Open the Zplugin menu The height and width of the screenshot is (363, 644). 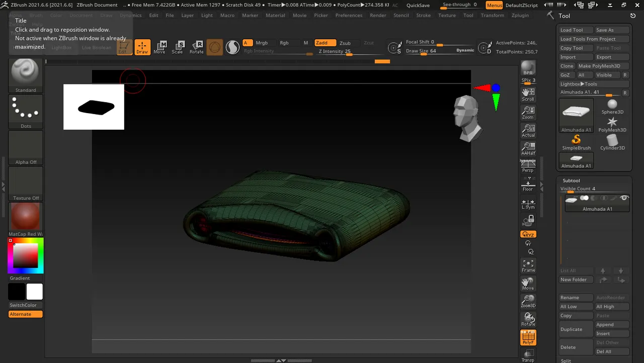(x=520, y=15)
